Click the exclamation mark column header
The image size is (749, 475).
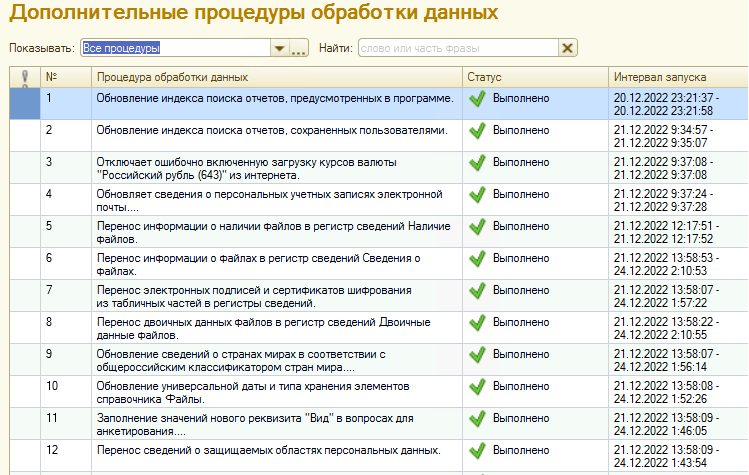point(24,77)
